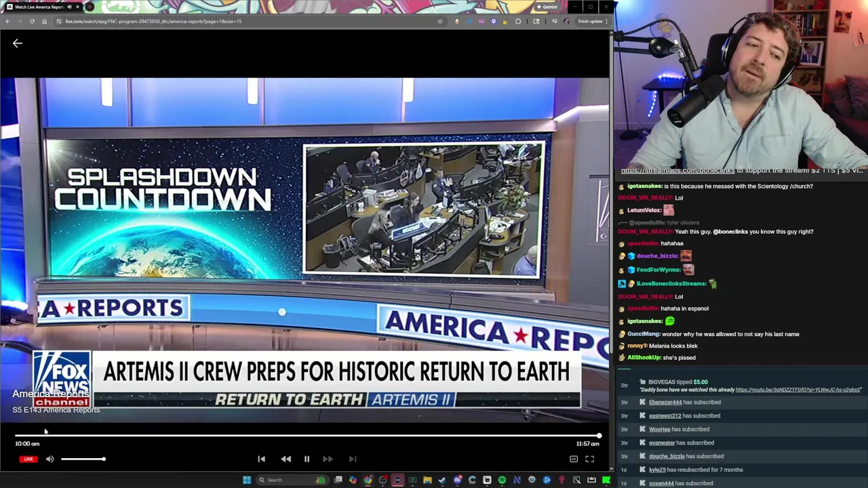Viewport: 868px width, 488px height.
Task: Click the eastwest312 subscriber name
Action: 665,415
